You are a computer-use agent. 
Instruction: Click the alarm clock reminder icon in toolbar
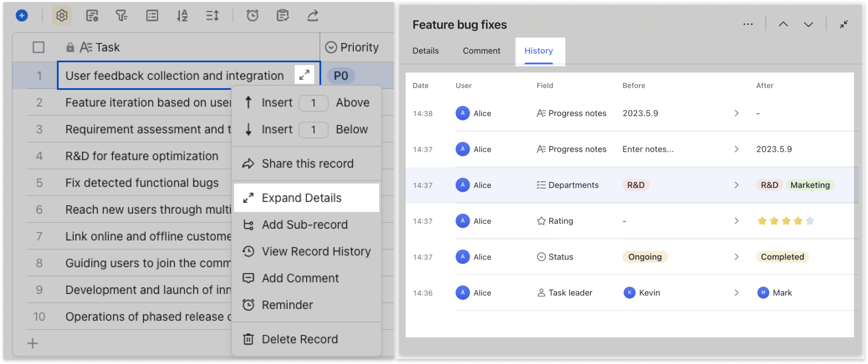point(252,16)
